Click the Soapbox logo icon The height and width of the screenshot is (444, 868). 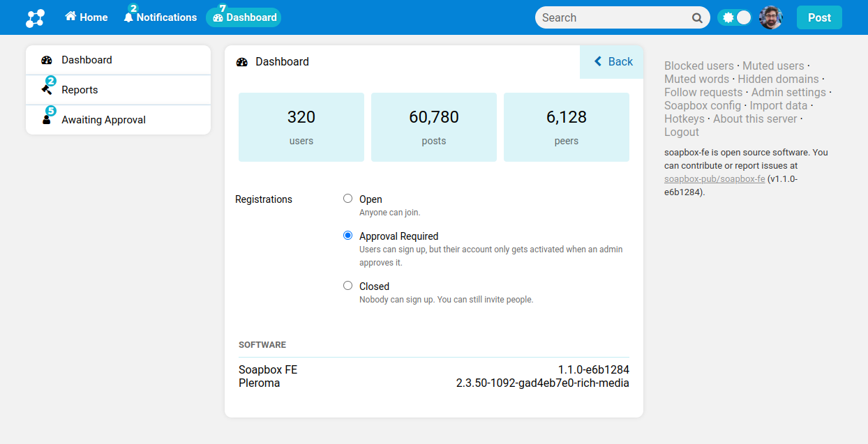click(x=35, y=18)
